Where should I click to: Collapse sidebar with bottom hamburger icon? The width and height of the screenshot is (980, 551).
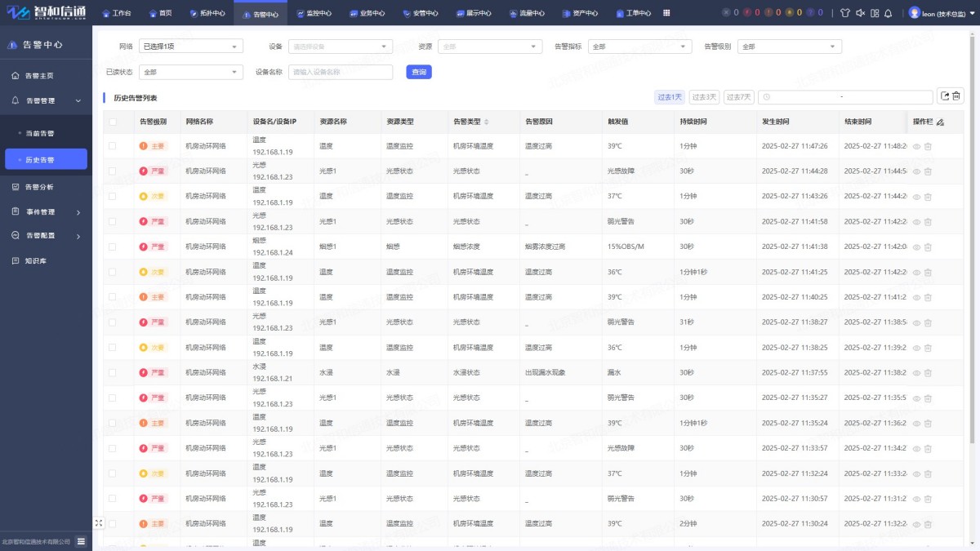pos(81,541)
